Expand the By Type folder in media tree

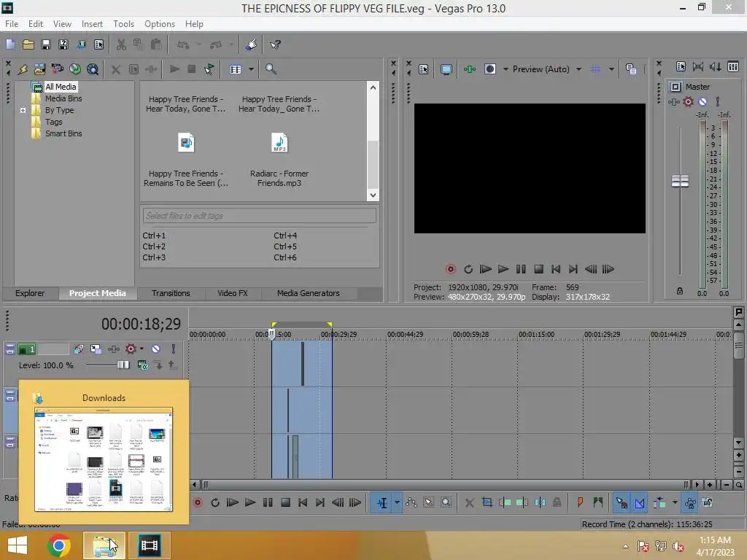click(x=23, y=110)
